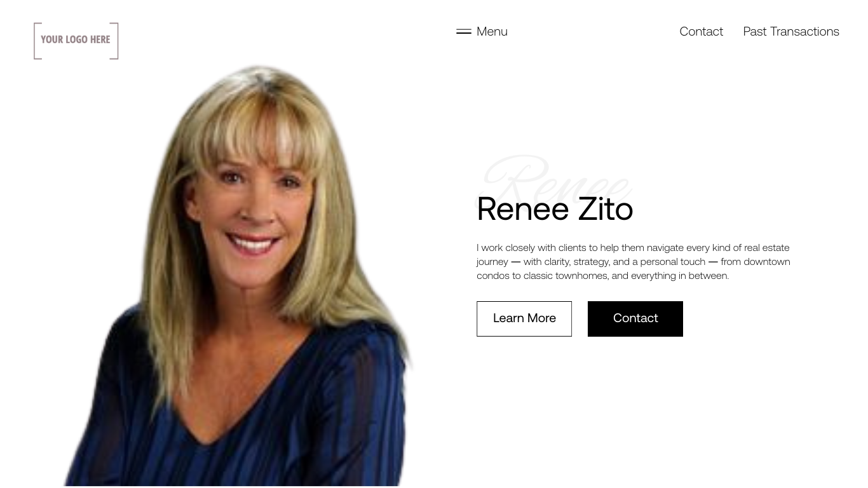Click the "YOUR LOGO HERE" logo
The image size is (868, 488).
[x=76, y=41]
